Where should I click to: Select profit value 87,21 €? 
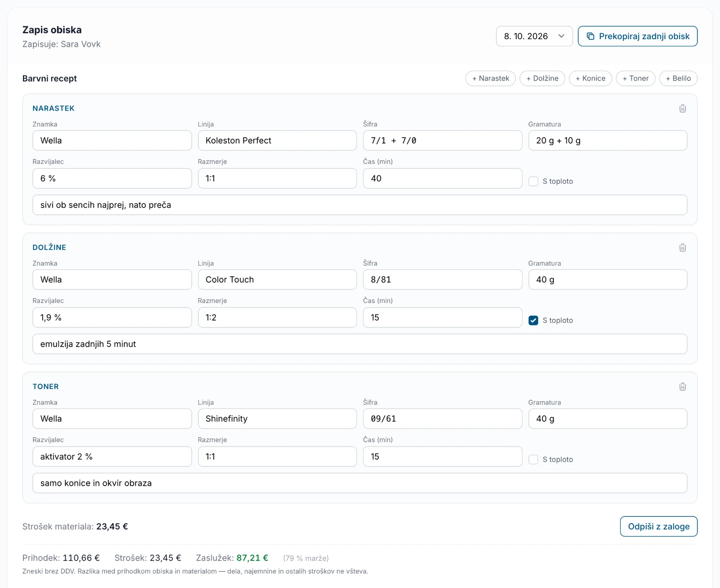[x=252, y=558]
